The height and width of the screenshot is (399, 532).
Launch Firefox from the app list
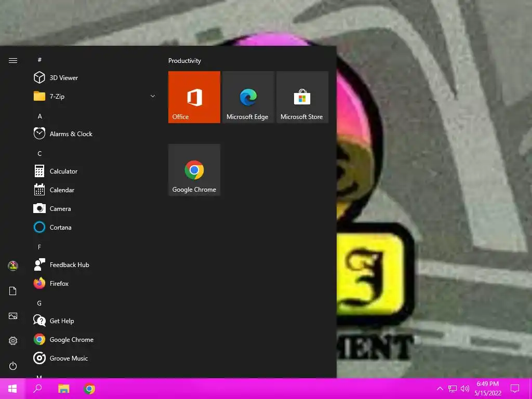click(95, 283)
